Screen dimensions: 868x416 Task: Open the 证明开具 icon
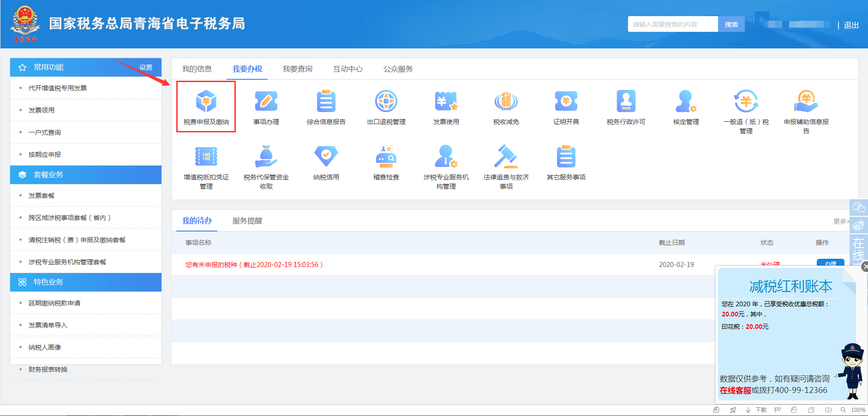[x=566, y=101]
